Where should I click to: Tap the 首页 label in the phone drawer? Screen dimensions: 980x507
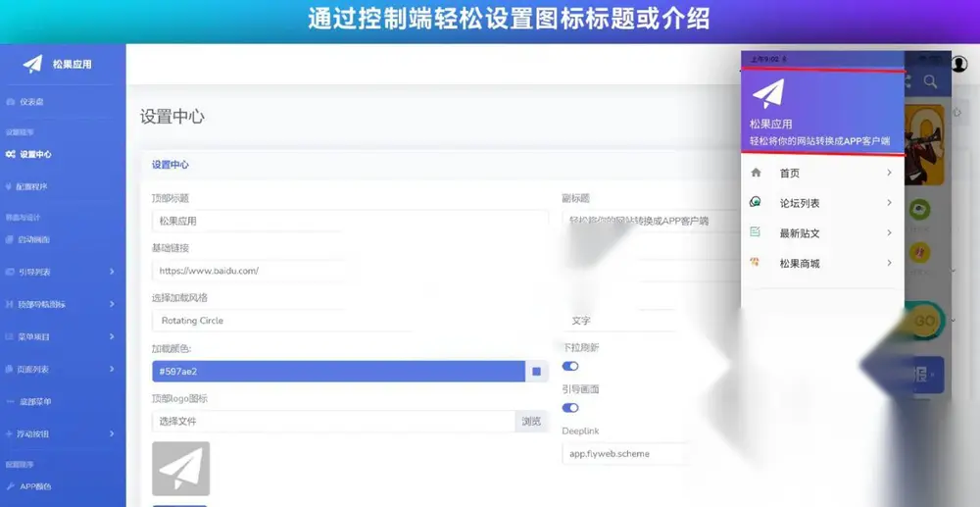[789, 174]
